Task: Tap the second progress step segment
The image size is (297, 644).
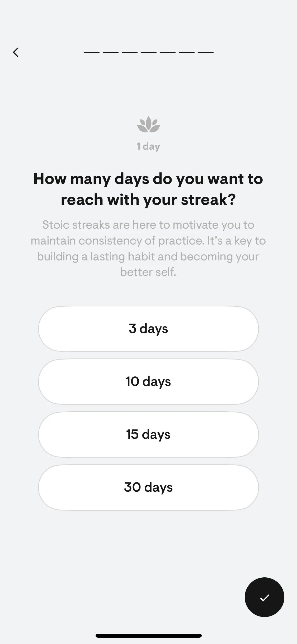Action: point(111,52)
